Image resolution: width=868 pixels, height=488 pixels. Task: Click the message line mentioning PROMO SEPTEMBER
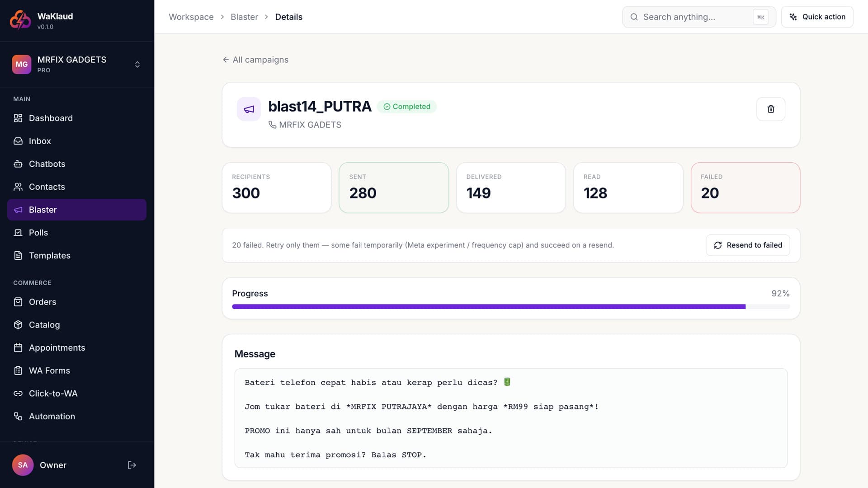coord(368,431)
